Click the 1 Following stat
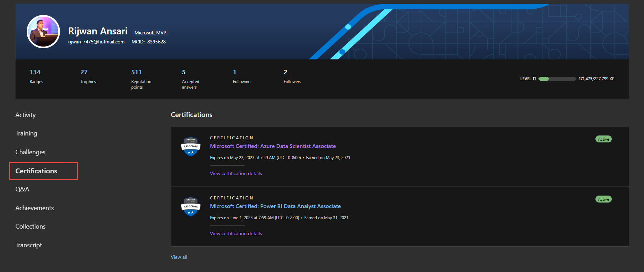The height and width of the screenshot is (272, 644). pyautogui.click(x=241, y=76)
